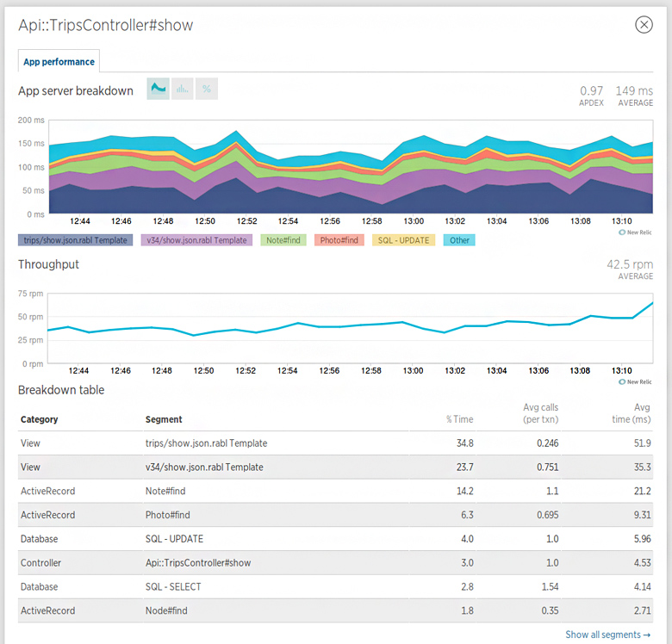Screen dimensions: 672x644
Task: Hide the SQL - UPDATE legend series
Action: tap(403, 240)
